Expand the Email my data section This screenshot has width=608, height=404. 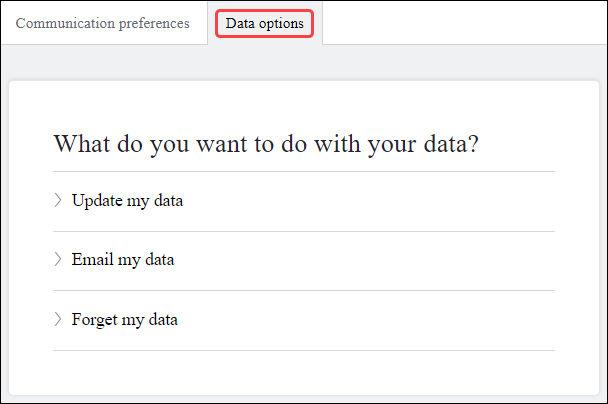click(x=123, y=260)
